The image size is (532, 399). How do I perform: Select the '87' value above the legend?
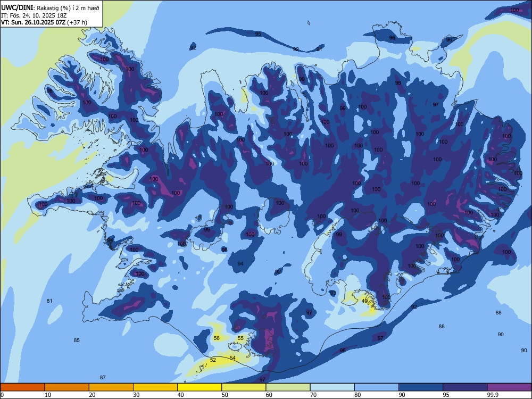click(103, 378)
